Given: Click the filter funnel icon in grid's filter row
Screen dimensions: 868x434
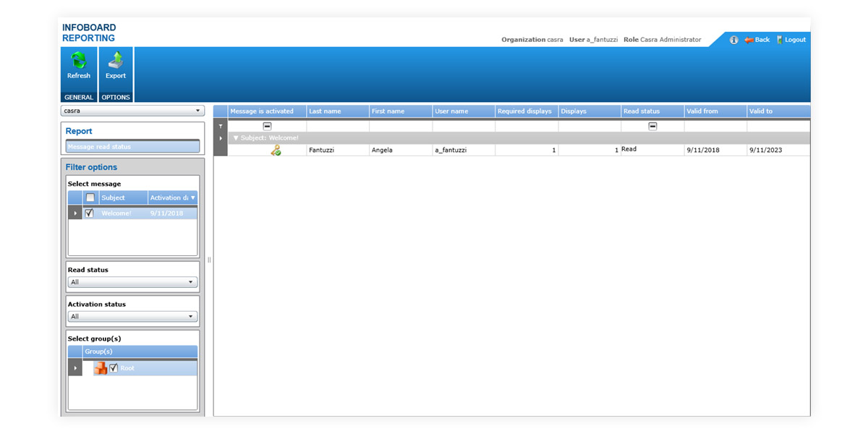Looking at the screenshot, I should [221, 126].
